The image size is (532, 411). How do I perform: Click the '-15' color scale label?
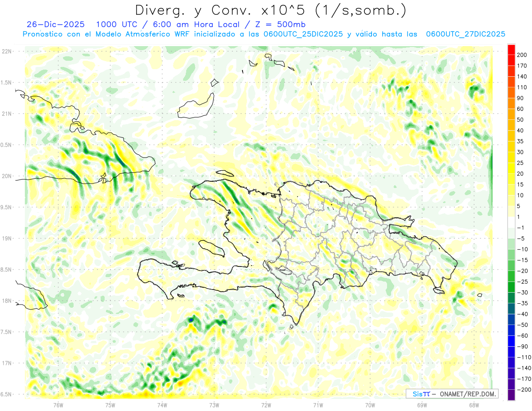(523, 260)
